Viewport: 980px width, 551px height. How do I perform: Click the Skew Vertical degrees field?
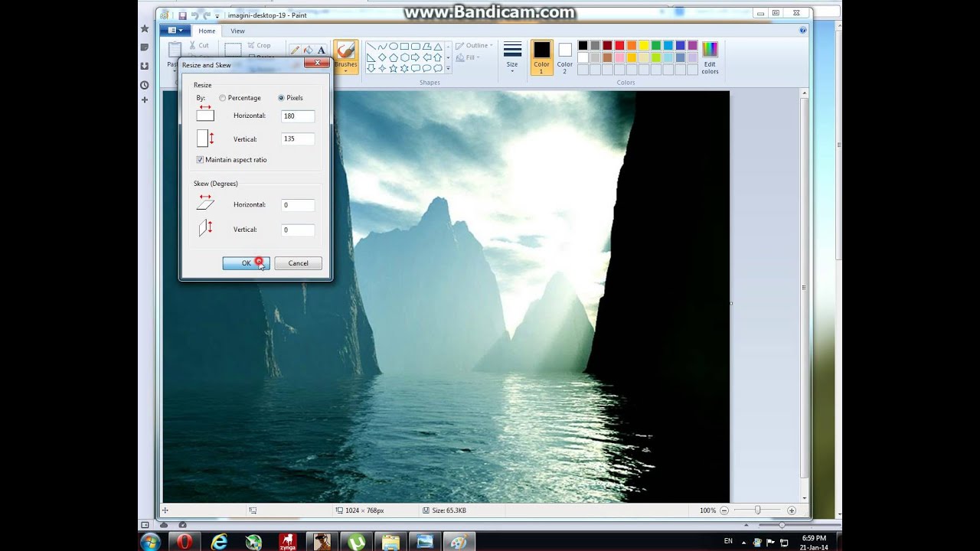coord(298,230)
